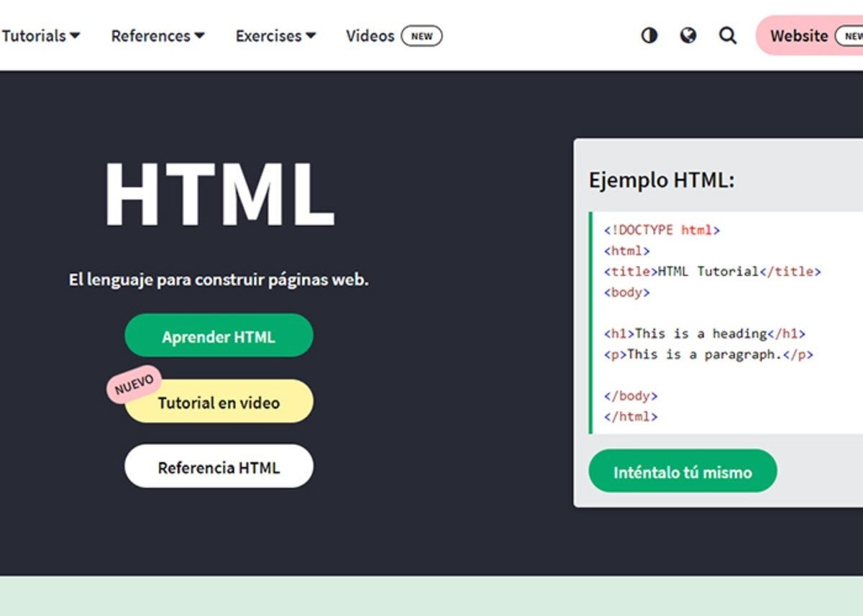Click the pink Website pill in the header
863x616 pixels.
[799, 35]
